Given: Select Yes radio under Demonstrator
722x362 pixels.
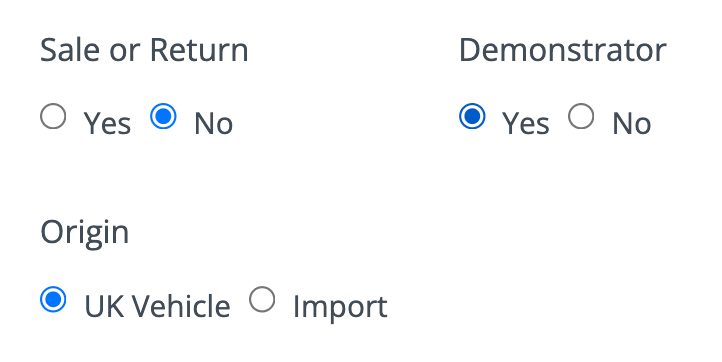Looking at the screenshot, I should pos(472,116).
